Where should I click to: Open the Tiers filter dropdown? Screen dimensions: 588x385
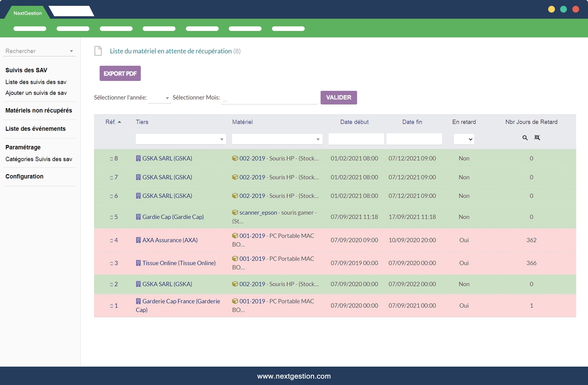click(x=181, y=139)
